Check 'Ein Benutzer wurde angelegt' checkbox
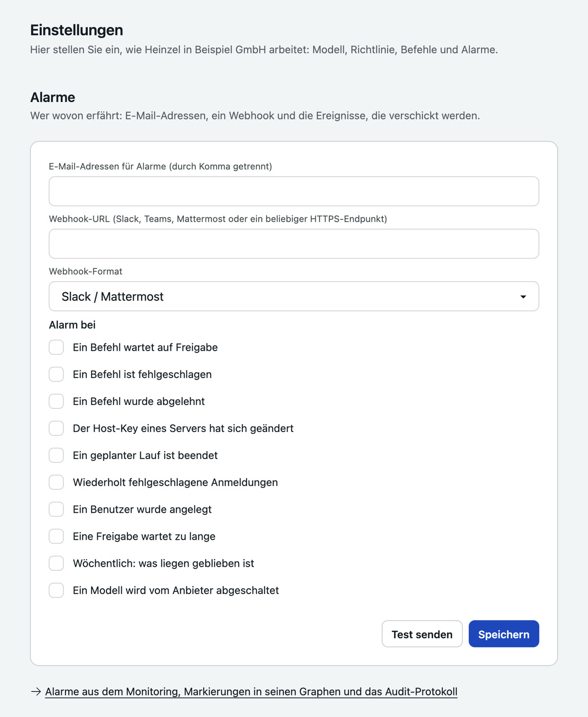The width and height of the screenshot is (588, 717). click(56, 509)
